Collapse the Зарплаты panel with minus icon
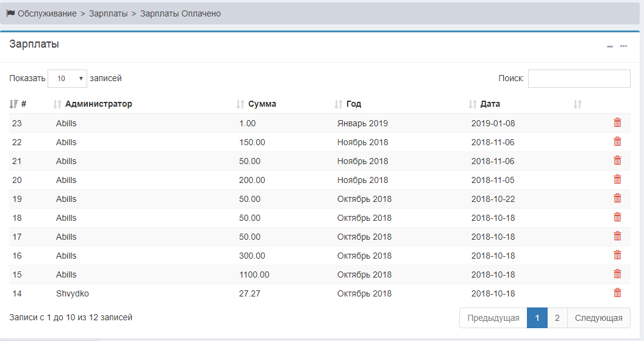Image resolution: width=644 pixels, height=341 pixels. pos(610,46)
